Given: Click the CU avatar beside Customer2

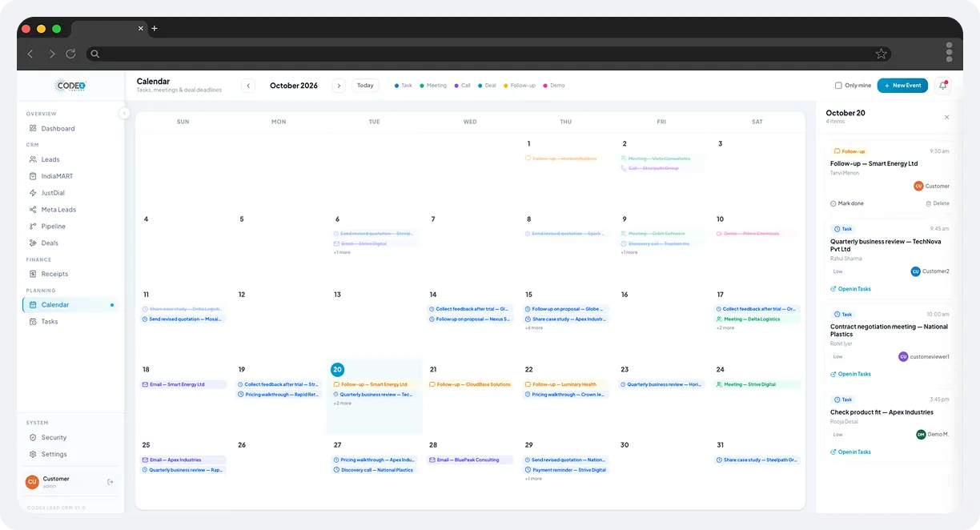Looking at the screenshot, I should (x=915, y=271).
